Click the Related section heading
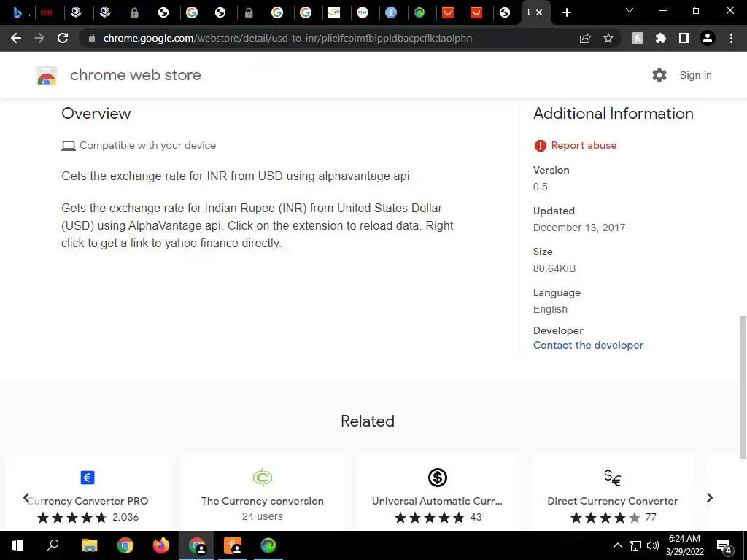747x560 pixels. click(x=368, y=421)
